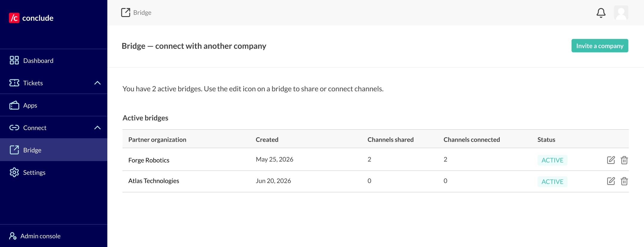Delete the Atlas Technologies bridge
Image resolution: width=644 pixels, height=247 pixels.
pos(624,181)
